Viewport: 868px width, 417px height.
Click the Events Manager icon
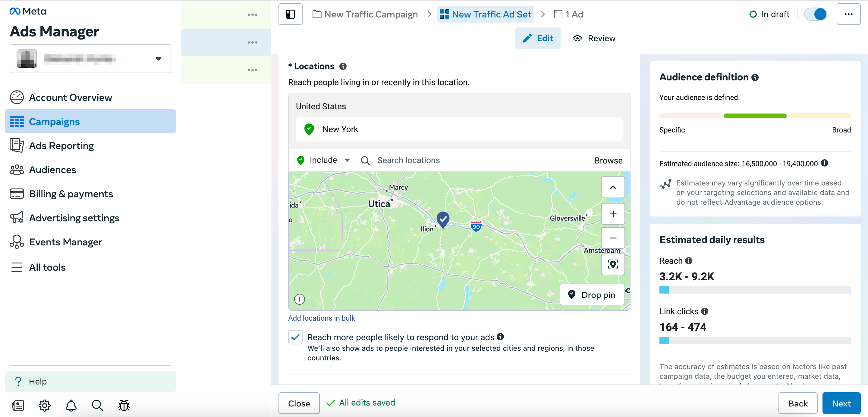point(17,242)
